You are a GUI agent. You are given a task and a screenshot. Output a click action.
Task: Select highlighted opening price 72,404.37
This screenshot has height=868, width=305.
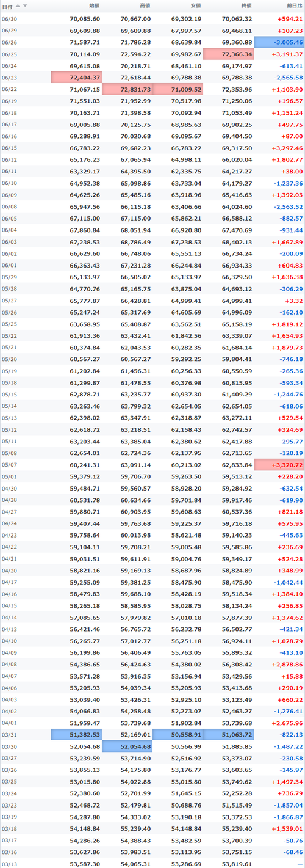[x=76, y=78]
